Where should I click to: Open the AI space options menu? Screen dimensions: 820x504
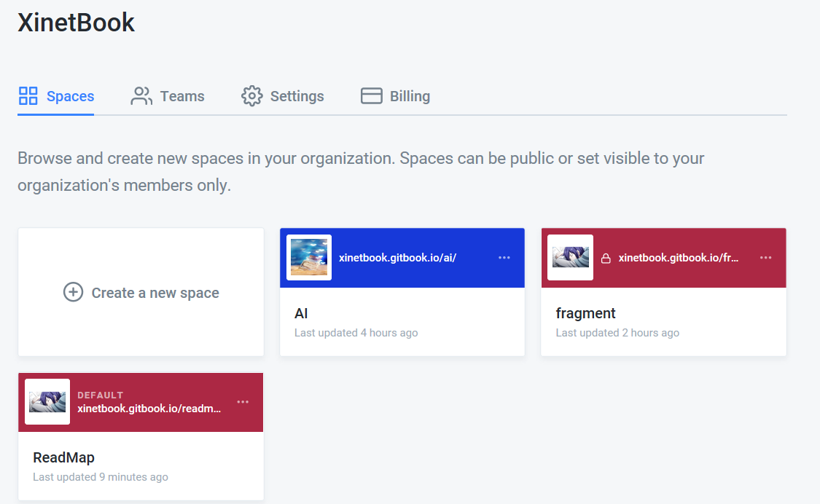click(x=504, y=258)
